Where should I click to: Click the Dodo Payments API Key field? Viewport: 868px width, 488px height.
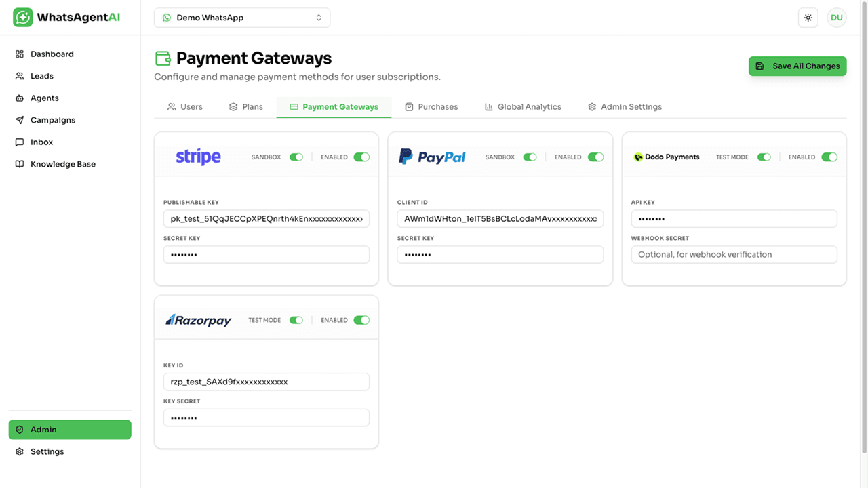point(734,219)
